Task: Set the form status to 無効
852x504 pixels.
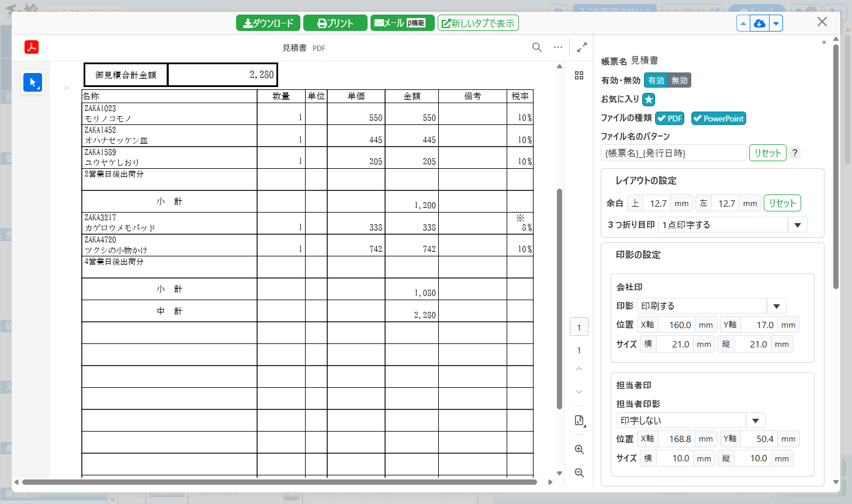Action: click(x=680, y=81)
